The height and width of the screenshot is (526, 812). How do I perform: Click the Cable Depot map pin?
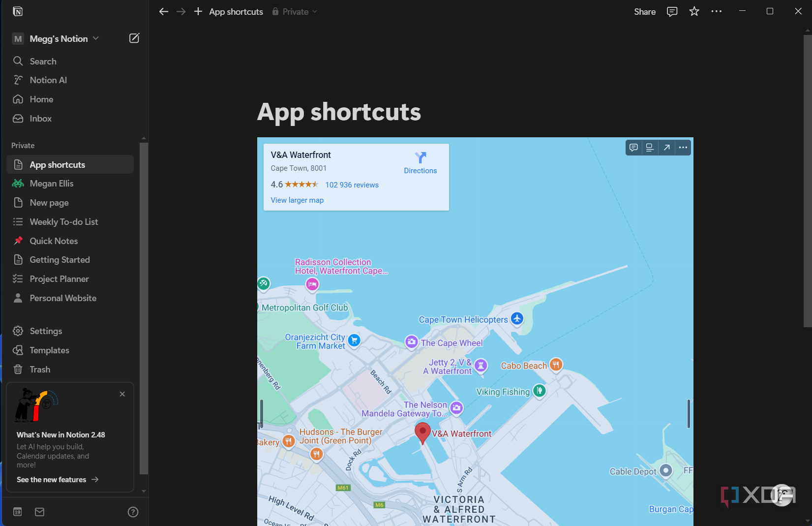tap(666, 470)
